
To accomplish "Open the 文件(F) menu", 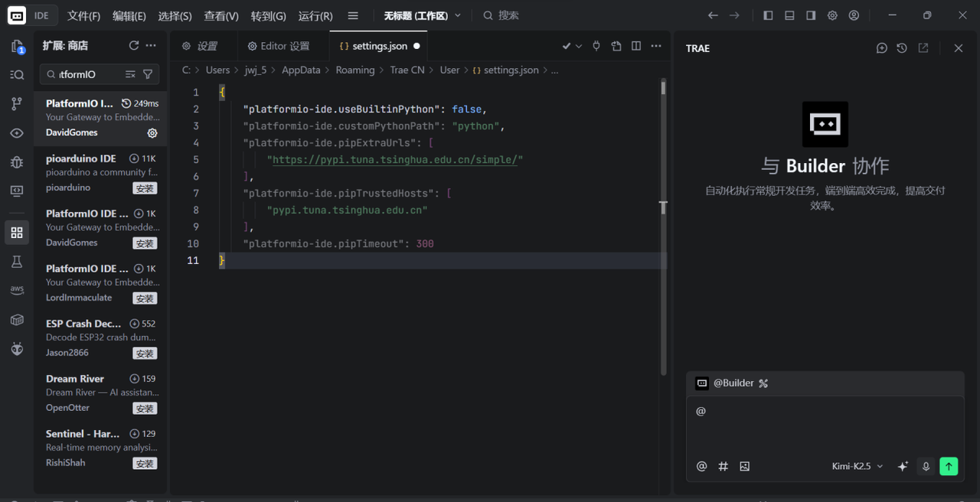I will point(83,15).
